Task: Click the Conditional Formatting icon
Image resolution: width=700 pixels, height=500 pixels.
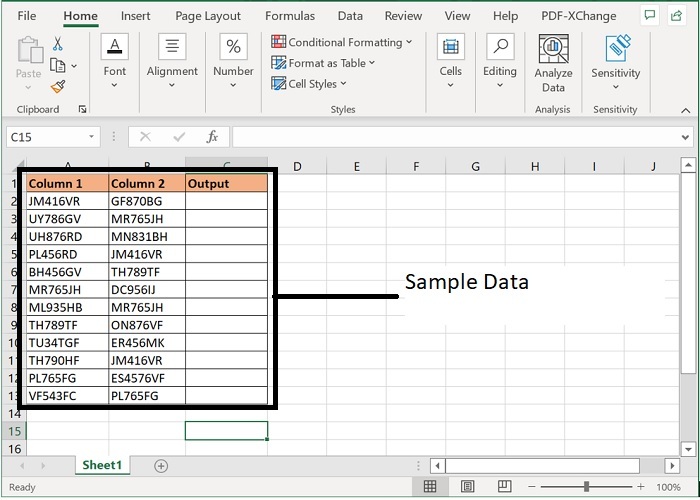Action: [x=279, y=42]
